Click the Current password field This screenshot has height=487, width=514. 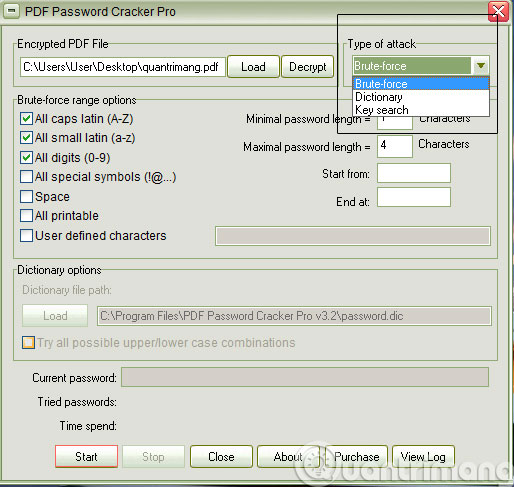pyautogui.click(x=305, y=377)
